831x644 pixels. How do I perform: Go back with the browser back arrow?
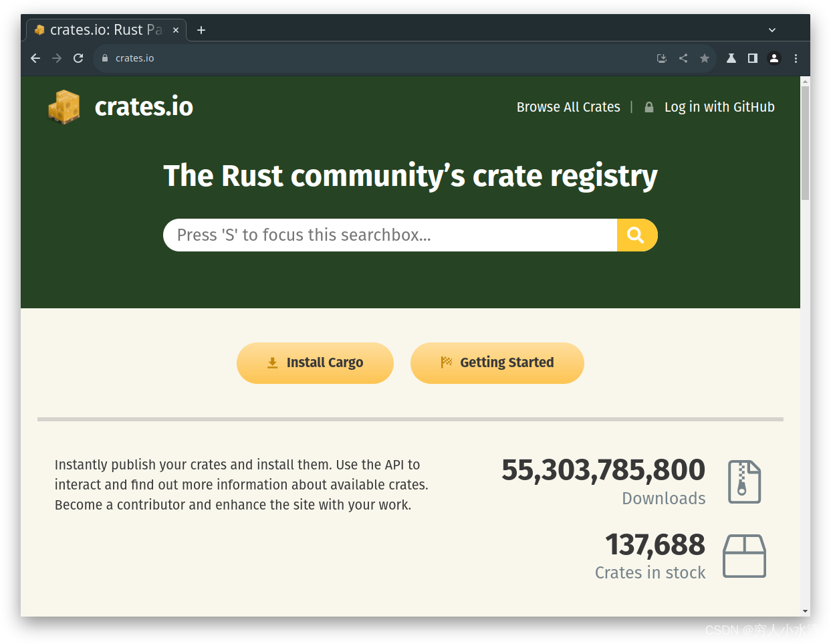tap(35, 58)
